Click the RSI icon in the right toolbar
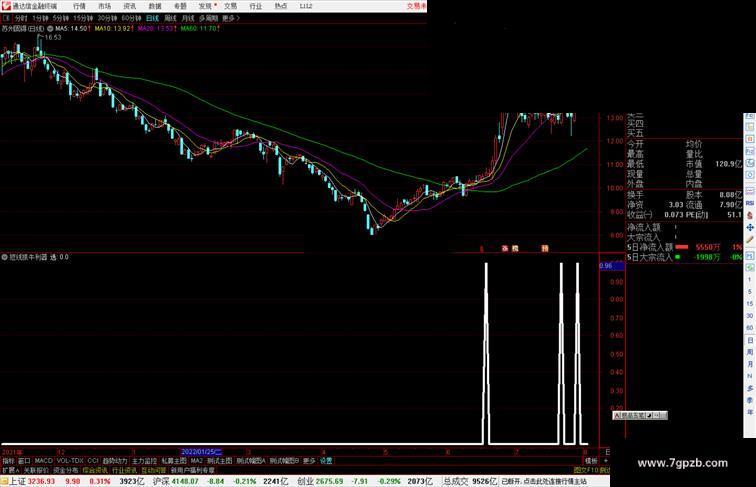 tap(750, 203)
